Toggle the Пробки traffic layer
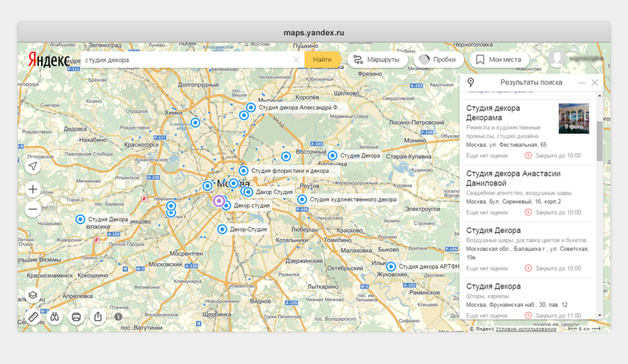 tap(437, 60)
